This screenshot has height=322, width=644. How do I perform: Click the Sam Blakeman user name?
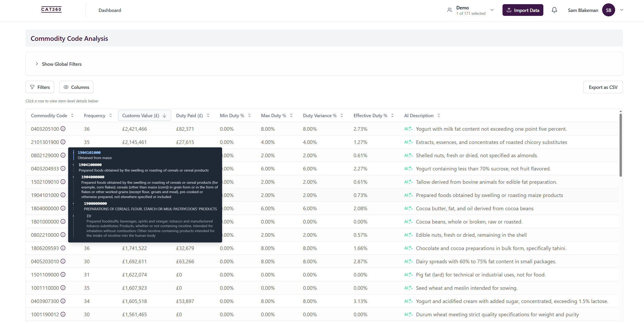click(x=583, y=10)
